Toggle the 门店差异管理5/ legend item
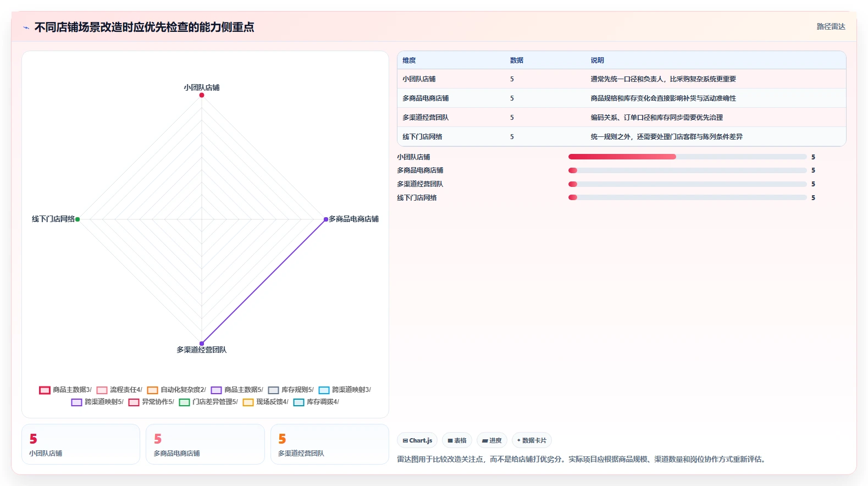 tap(208, 402)
